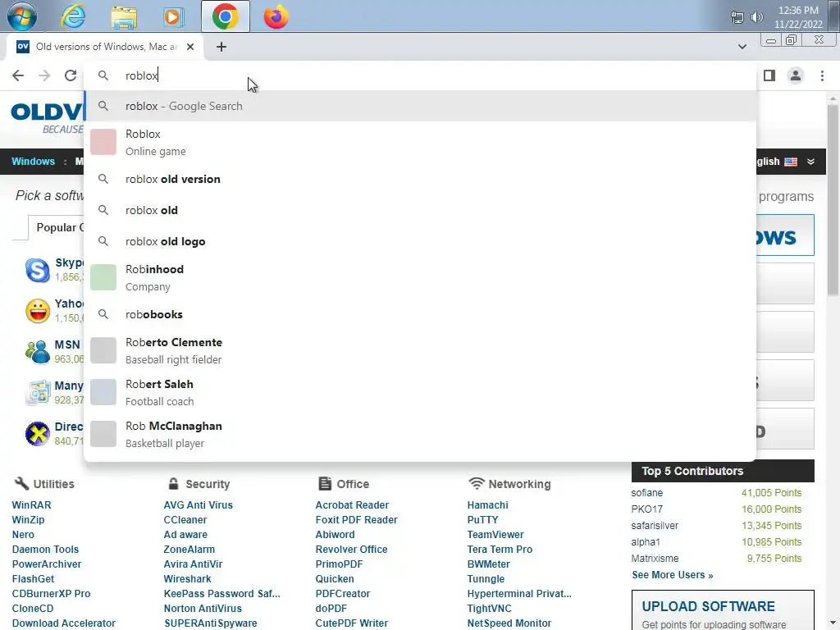
Task: Launch Firefox from taskbar
Action: click(x=276, y=16)
